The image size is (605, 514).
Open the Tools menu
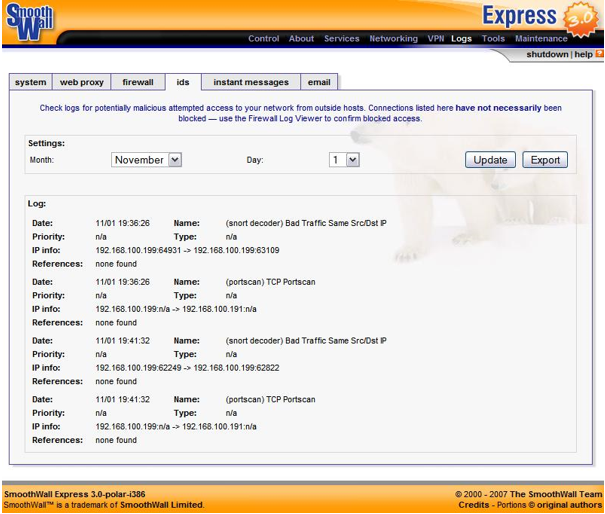[493, 39]
